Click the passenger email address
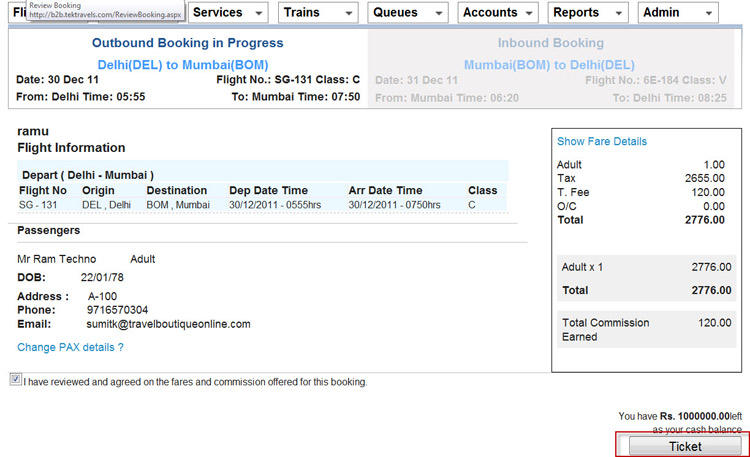The width and height of the screenshot is (750, 457). pyautogui.click(x=168, y=324)
